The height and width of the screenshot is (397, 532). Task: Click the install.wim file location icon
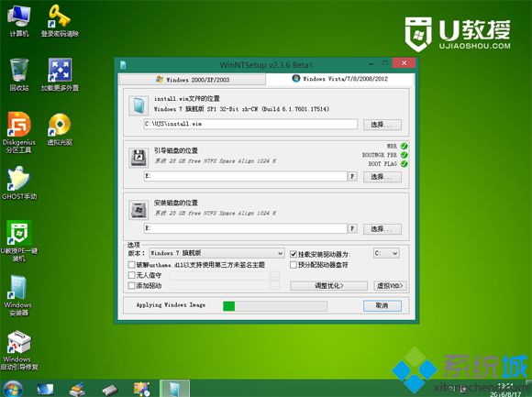tap(139, 105)
